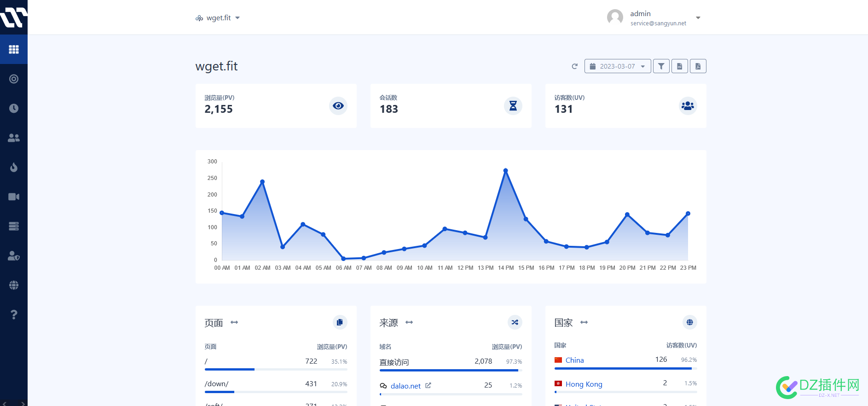Open the globe icon in sidebar
The image size is (868, 406).
point(14,285)
